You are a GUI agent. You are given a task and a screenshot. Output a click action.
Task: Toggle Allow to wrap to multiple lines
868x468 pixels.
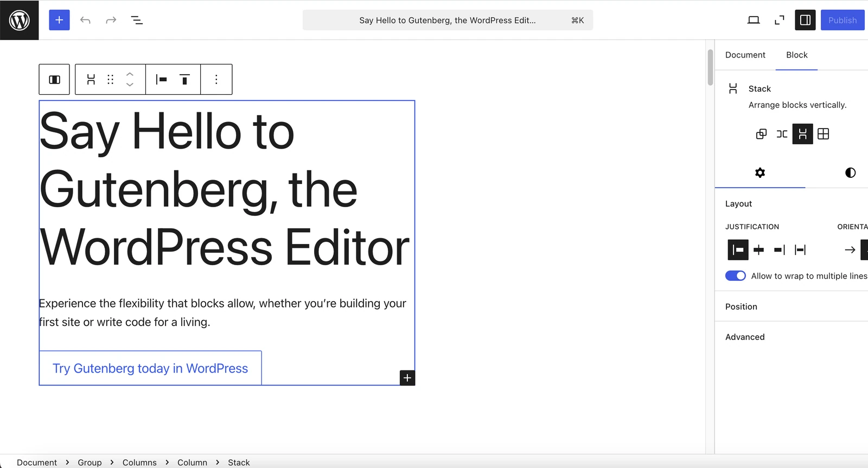click(x=736, y=276)
